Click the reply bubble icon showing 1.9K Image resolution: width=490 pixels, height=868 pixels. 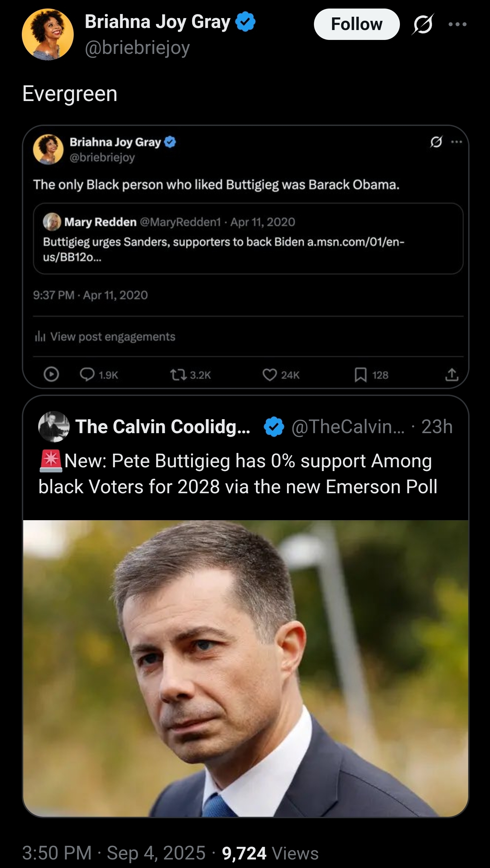point(87,375)
